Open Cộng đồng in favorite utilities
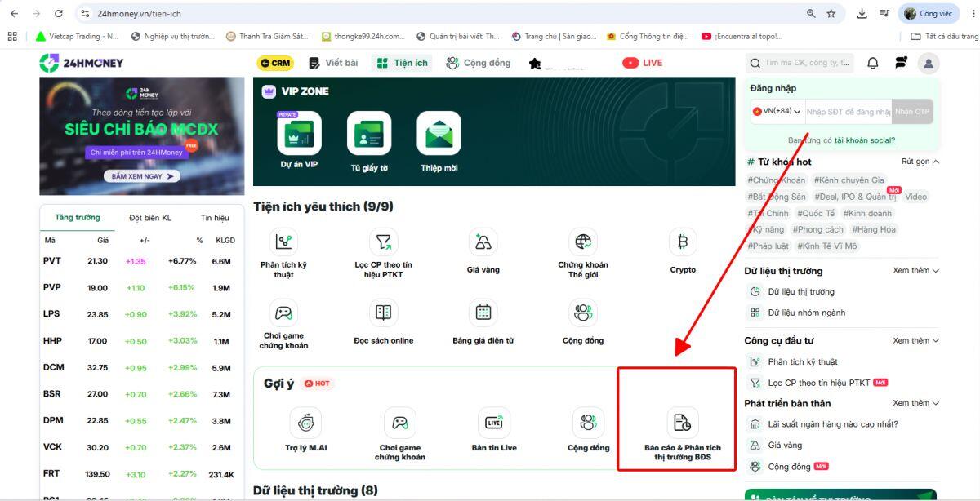This screenshot has height=501, width=980. (583, 313)
